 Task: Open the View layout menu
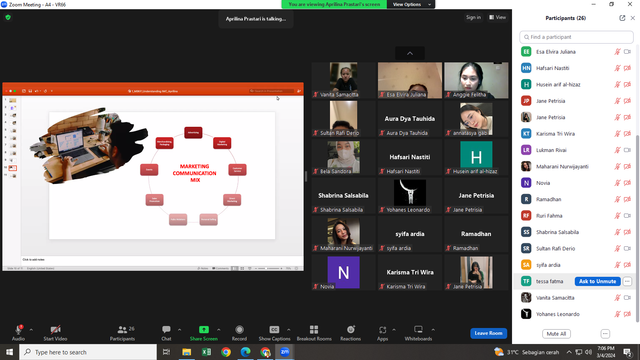tap(498, 17)
